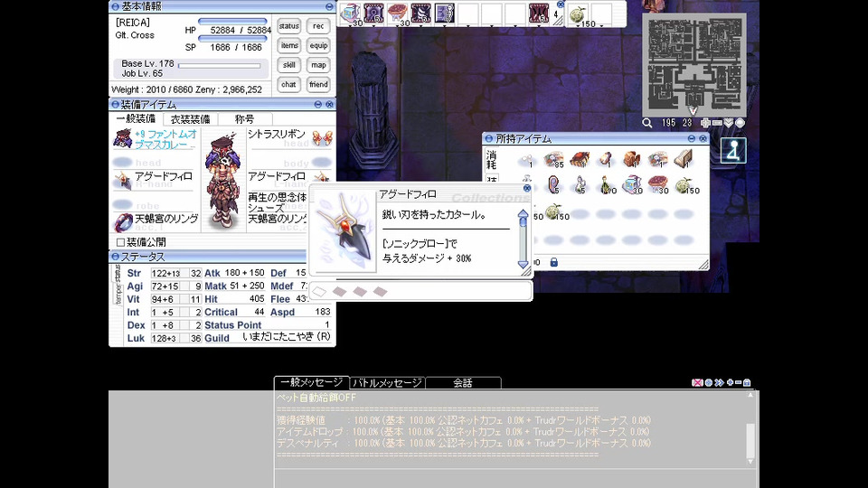Click scroll-up arrow in item description popup
This screenshot has width=868, height=488.
click(x=524, y=213)
